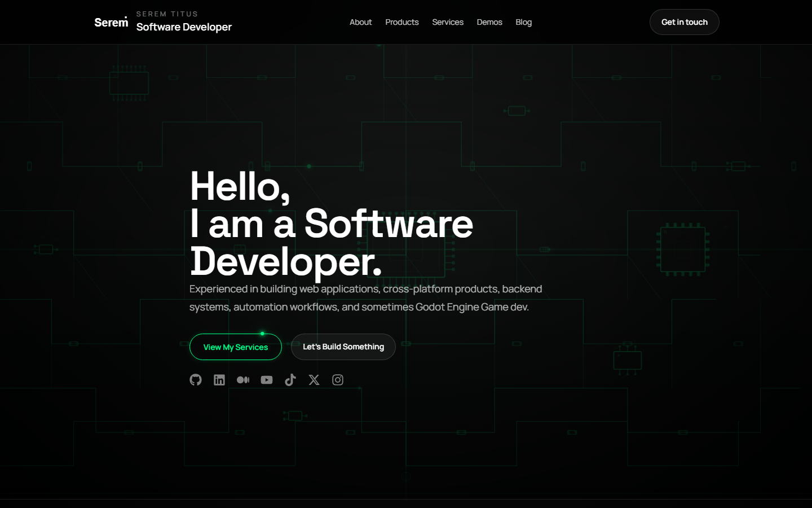Open the Blog navigation link
812x508 pixels.
523,22
